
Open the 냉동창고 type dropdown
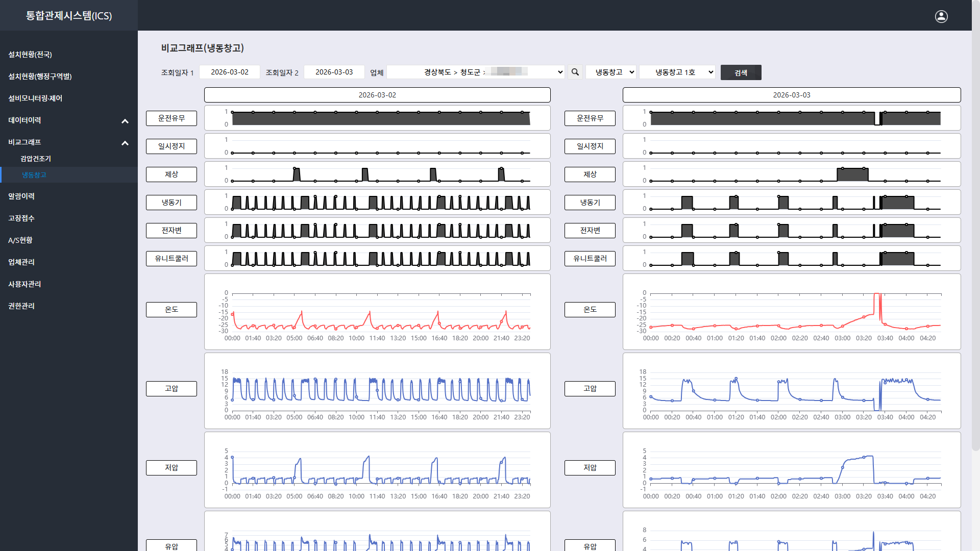611,72
